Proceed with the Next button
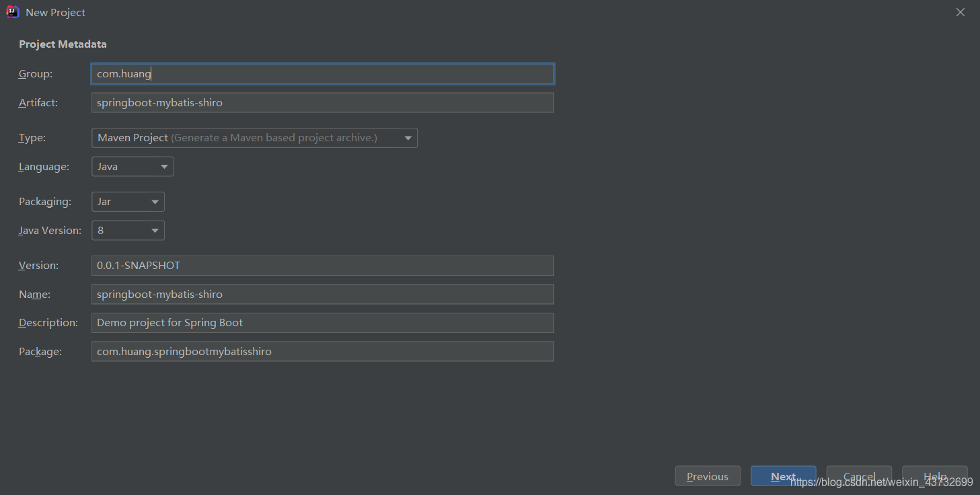Screen dimensions: 980x495 [x=783, y=476]
